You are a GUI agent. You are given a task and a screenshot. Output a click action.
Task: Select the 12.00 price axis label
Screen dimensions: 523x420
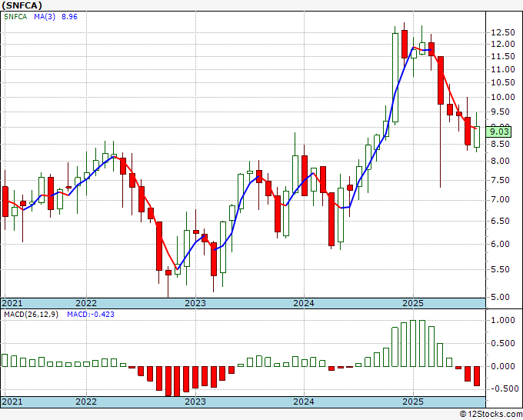coord(503,44)
